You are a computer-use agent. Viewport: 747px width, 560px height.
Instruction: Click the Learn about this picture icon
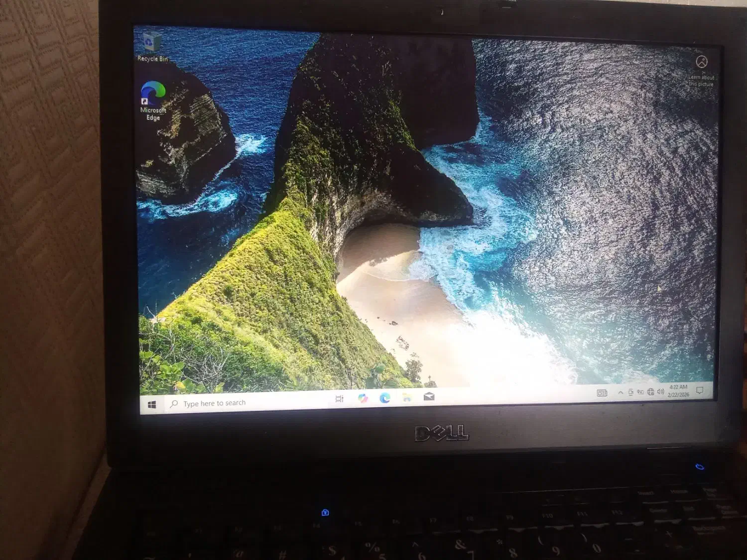[x=701, y=62]
